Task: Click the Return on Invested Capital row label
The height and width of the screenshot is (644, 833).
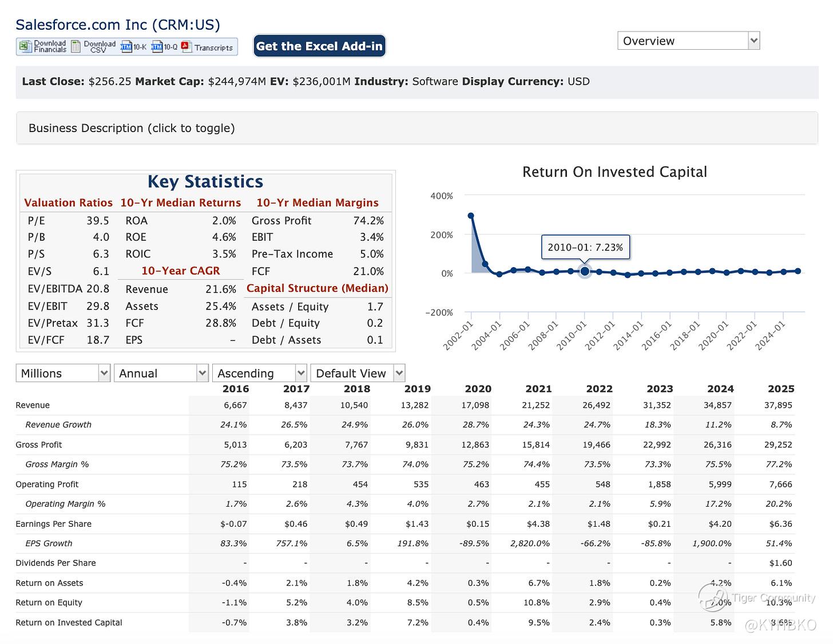Action: 69,623
